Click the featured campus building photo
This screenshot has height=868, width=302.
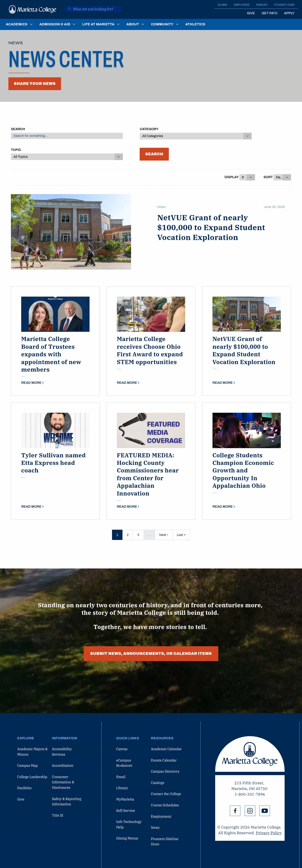[x=71, y=232]
